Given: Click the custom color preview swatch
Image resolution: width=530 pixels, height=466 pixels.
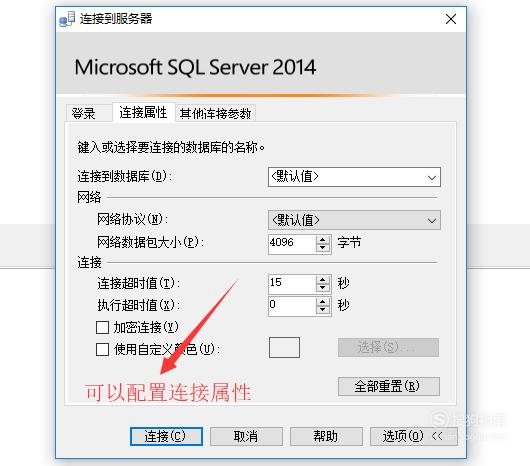Looking at the screenshot, I should (284, 347).
